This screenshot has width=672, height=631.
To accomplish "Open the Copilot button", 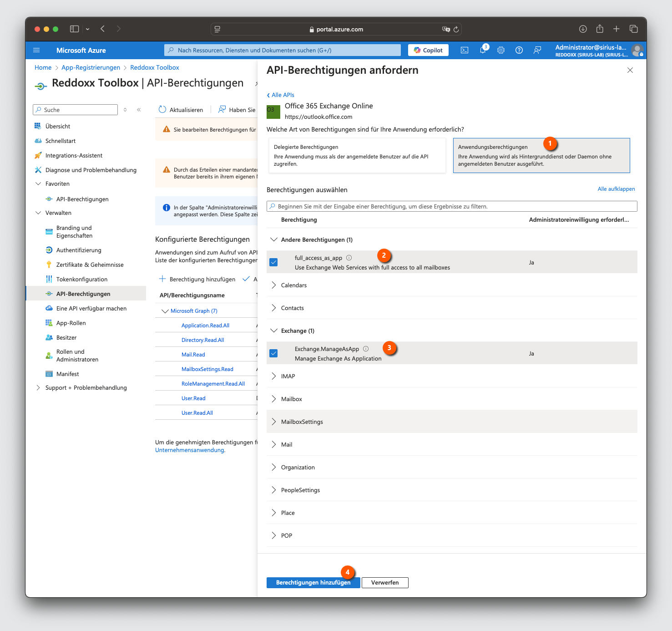I will (x=428, y=50).
